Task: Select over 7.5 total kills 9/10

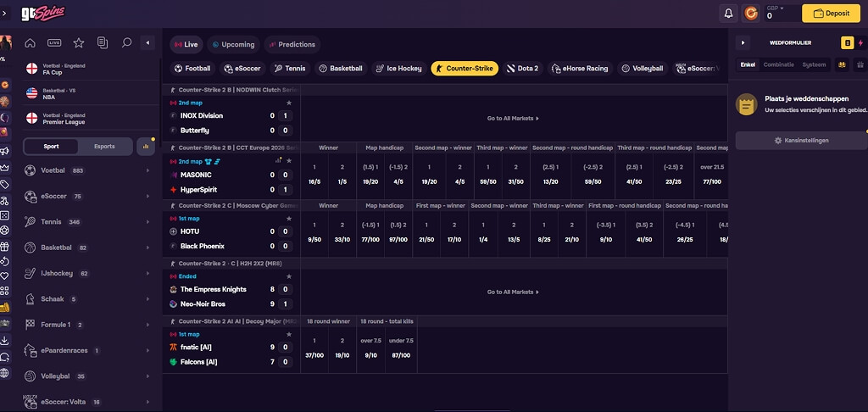Action: click(371, 349)
